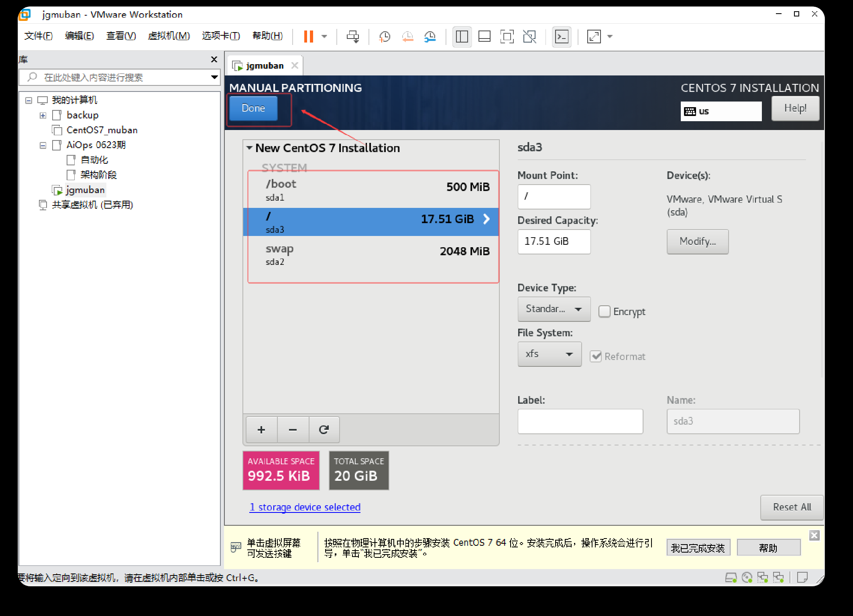Open the stretch display dropdown arrow
This screenshot has width=853, height=616.
[x=610, y=37]
